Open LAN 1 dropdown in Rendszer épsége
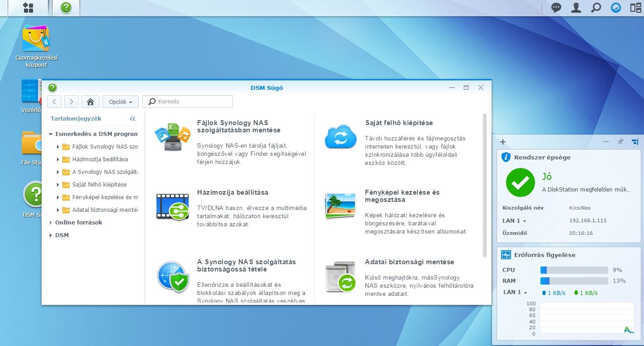The image size is (644, 346). tap(514, 221)
